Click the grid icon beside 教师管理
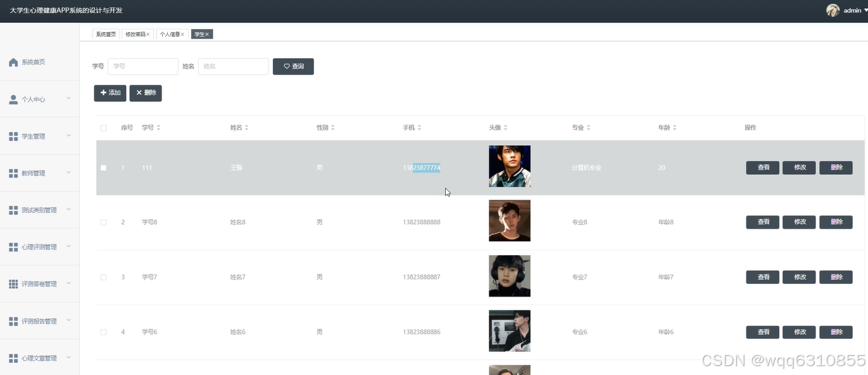The height and width of the screenshot is (375, 868). [x=13, y=173]
